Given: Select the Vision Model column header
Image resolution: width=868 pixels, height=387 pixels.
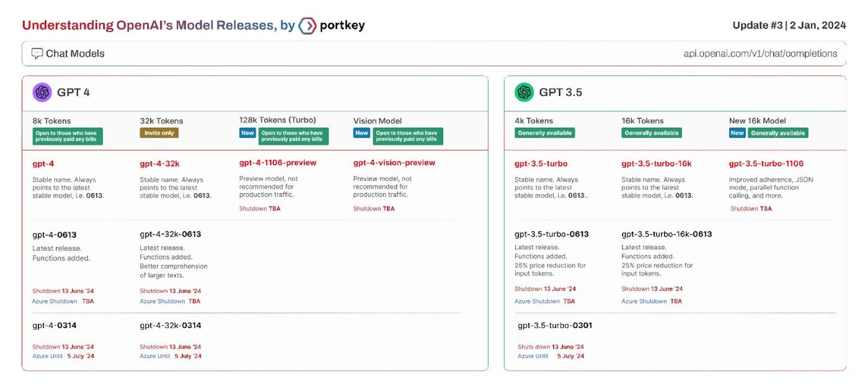Looking at the screenshot, I should tap(377, 121).
